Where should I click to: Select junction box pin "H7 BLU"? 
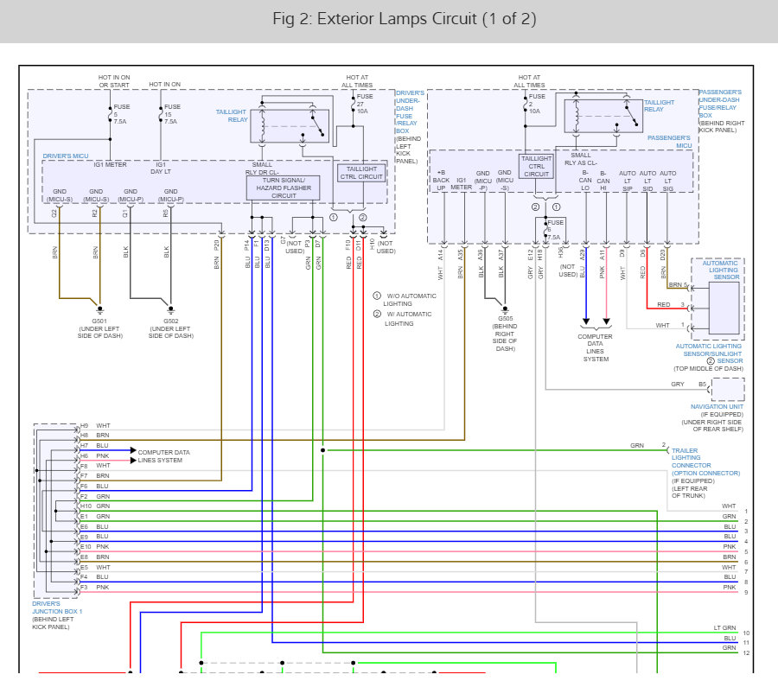click(94, 446)
